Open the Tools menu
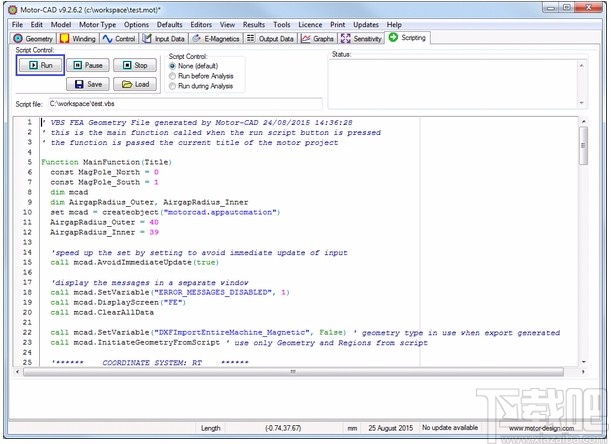 point(281,25)
